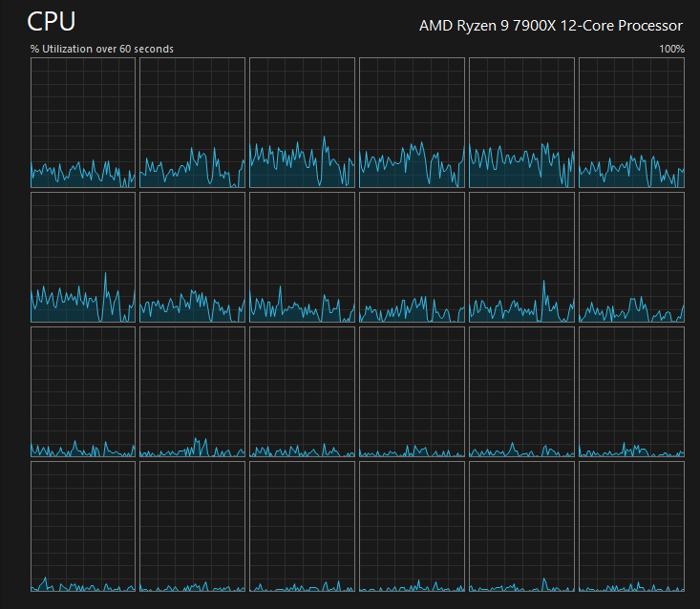Select the sixth core graph in row two
The width and height of the screenshot is (700, 609).
pos(631,258)
